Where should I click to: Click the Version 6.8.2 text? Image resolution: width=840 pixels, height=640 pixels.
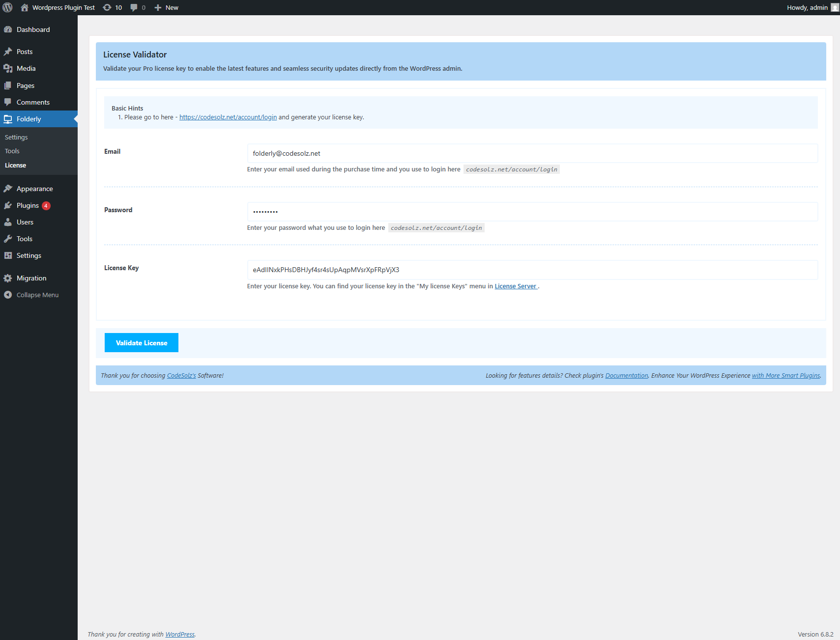815,634
